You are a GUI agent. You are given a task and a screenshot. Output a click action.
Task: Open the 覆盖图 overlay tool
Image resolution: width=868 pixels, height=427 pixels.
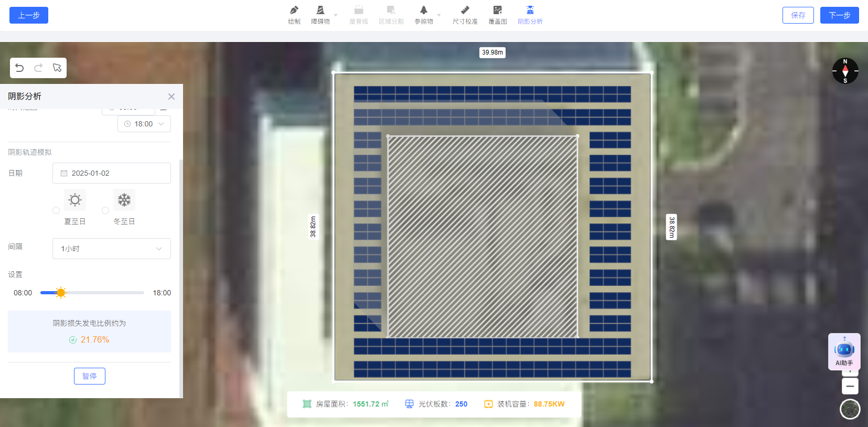point(498,15)
